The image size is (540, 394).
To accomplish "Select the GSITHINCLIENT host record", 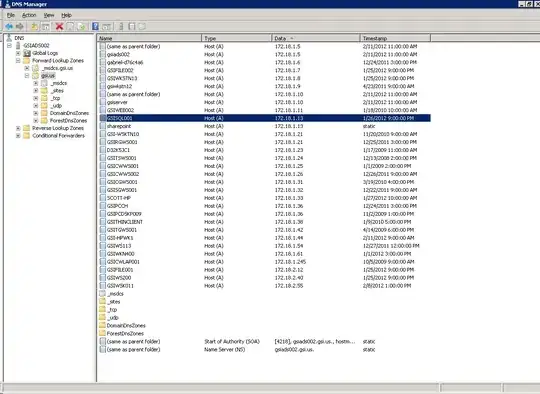I will [125, 222].
